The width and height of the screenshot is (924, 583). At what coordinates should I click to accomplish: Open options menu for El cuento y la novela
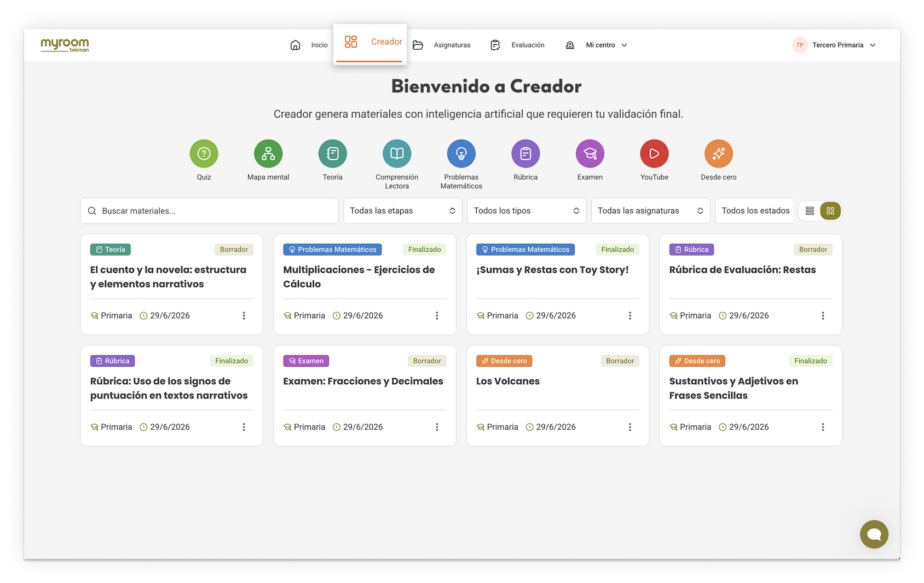click(244, 316)
